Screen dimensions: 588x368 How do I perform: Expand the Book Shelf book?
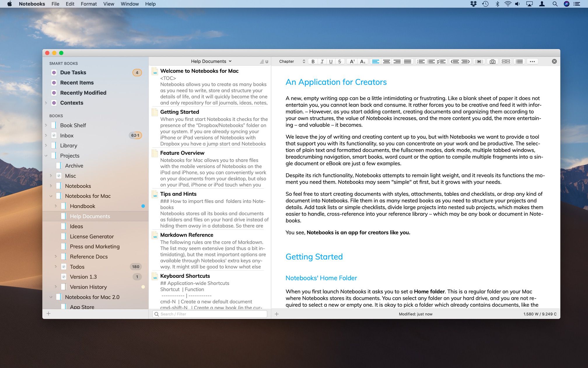[46, 125]
